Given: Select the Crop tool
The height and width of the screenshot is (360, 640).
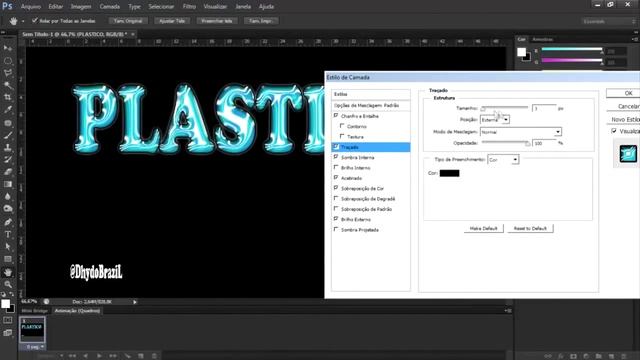Looking at the screenshot, I should pos(8,98).
